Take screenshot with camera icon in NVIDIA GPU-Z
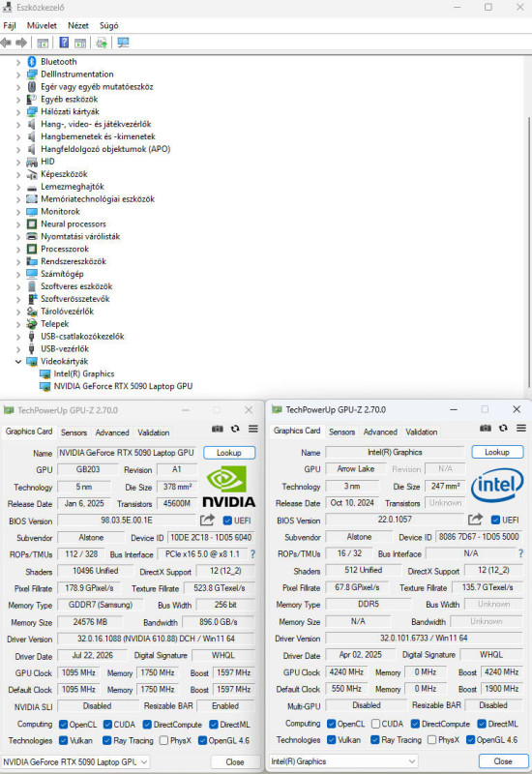This screenshot has height=774, width=532. pyautogui.click(x=217, y=429)
